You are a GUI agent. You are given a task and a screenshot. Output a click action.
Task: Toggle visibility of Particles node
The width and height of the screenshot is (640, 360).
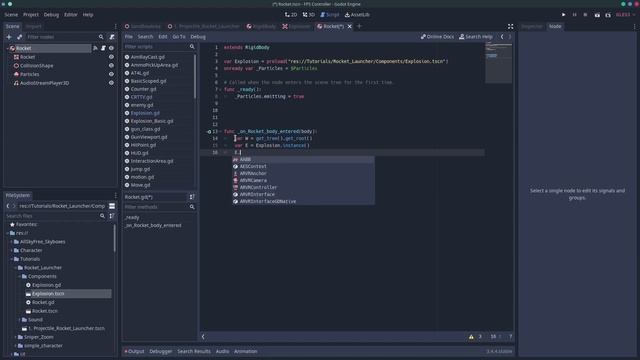pyautogui.click(x=111, y=74)
